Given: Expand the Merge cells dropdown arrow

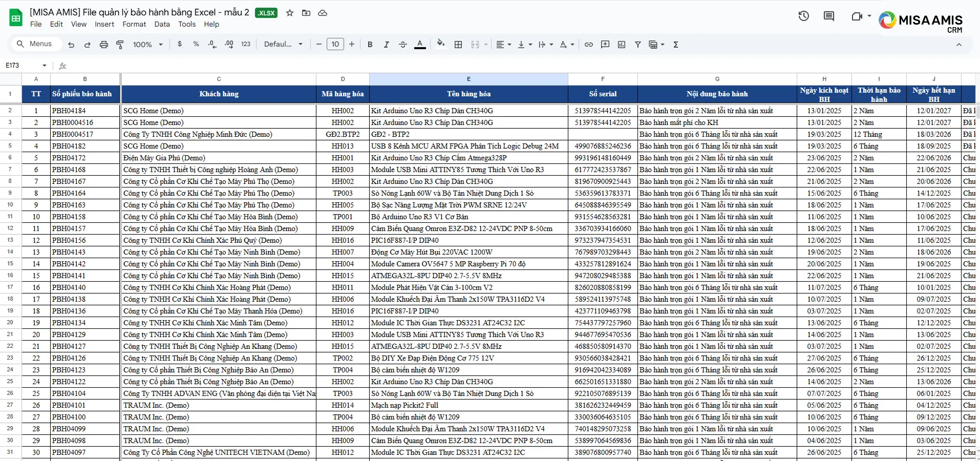Looking at the screenshot, I should [x=486, y=45].
